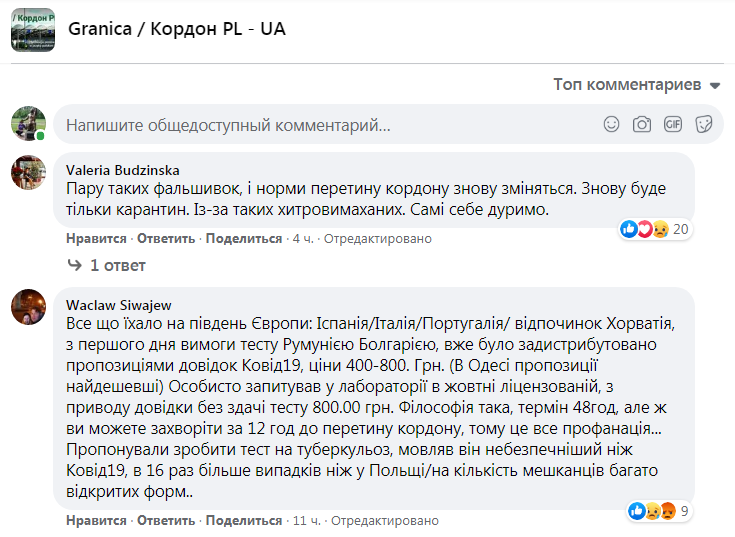The width and height of the screenshot is (735, 537).
Task: Open Waclaw Siwajew's profile picture
Action: point(28,306)
